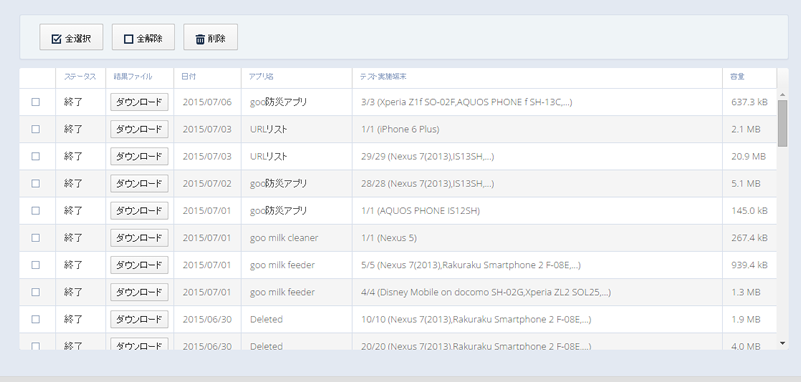Image resolution: width=801 pixels, height=382 pixels.
Task: Click the 全解除 deselect-all button
Action: pyautogui.click(x=143, y=37)
